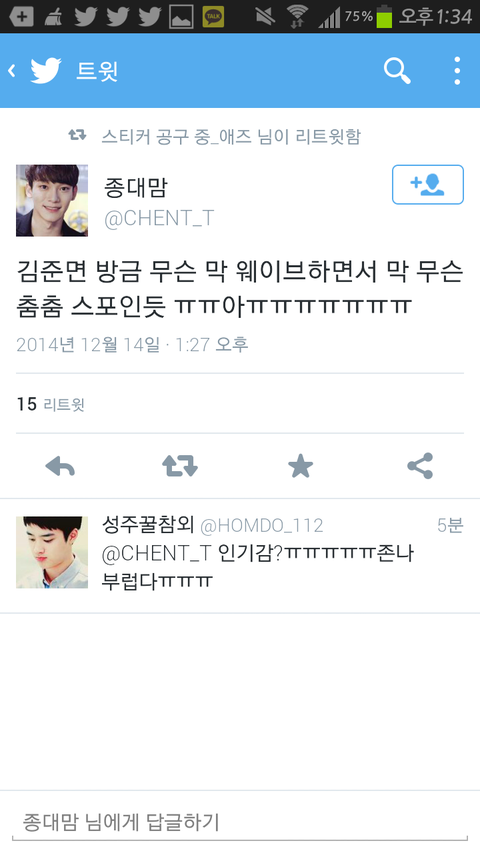The height and width of the screenshot is (853, 480).
Task: Open the @HOMDO_112 user handle
Action: (262, 526)
